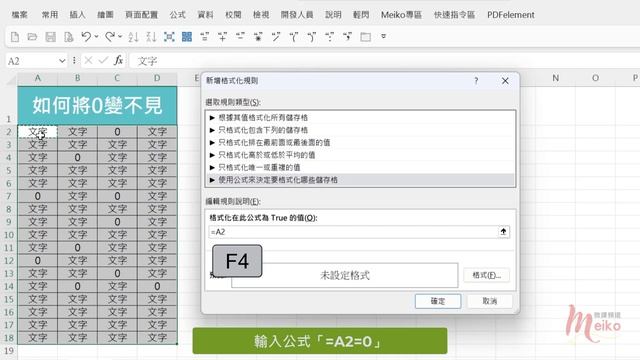The width and height of the screenshot is (640, 360).
Task: Open the 插入 ribbon tab
Action: 78,15
